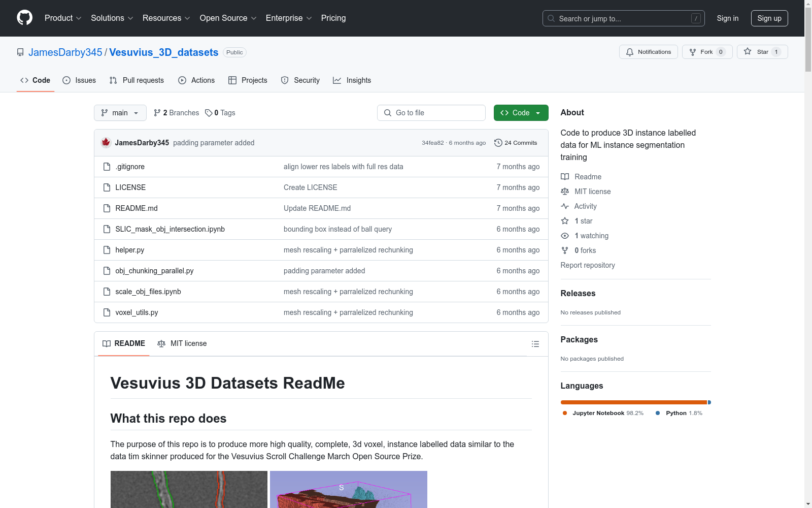Click the orange Jupyter Notebook language bar
The height and width of the screenshot is (508, 812).
point(634,402)
